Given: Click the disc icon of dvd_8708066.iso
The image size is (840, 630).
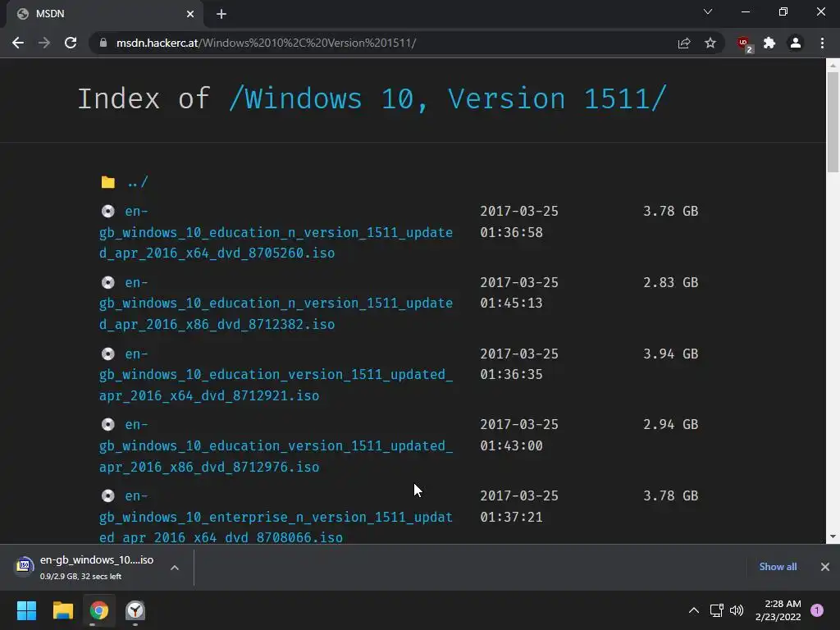Looking at the screenshot, I should point(108,495).
